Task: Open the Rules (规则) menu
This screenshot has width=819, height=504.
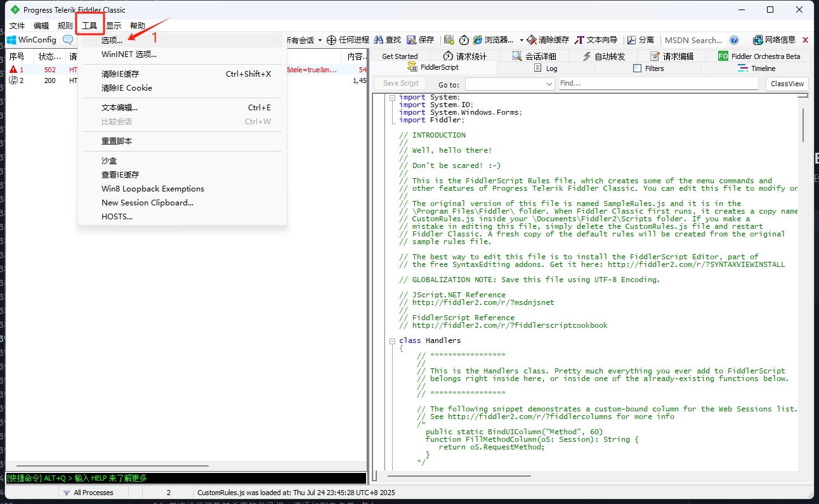Action: [65, 26]
